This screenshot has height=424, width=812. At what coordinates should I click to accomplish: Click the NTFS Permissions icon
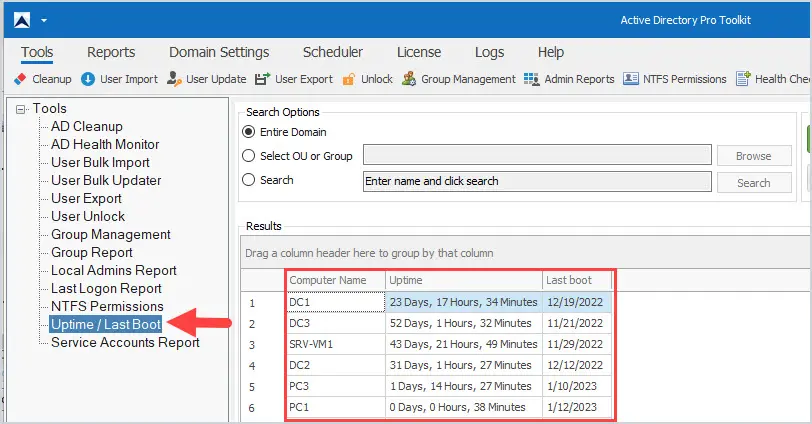pyautogui.click(x=630, y=79)
